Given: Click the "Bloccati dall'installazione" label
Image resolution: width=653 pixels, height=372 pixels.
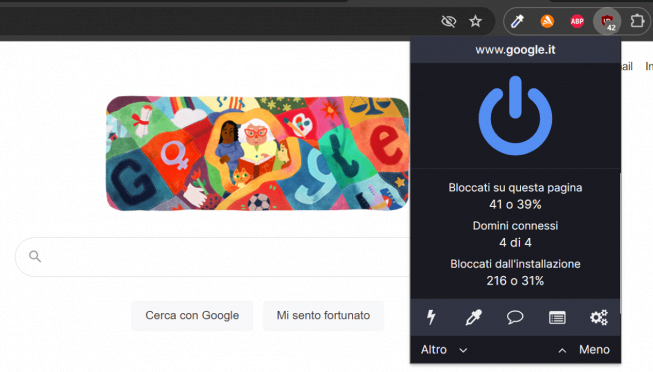Looking at the screenshot, I should 515,264.
